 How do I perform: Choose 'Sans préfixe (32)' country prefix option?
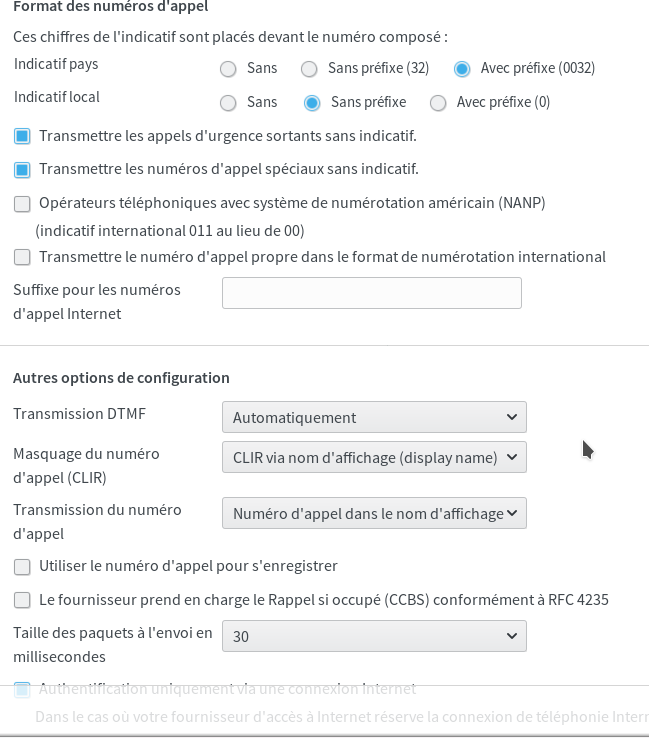(x=309, y=69)
